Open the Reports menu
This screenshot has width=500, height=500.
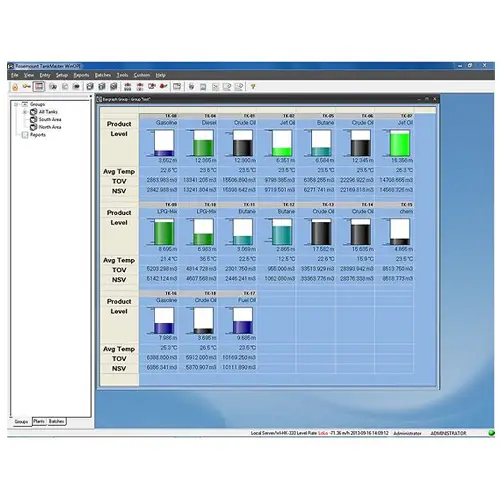click(81, 75)
